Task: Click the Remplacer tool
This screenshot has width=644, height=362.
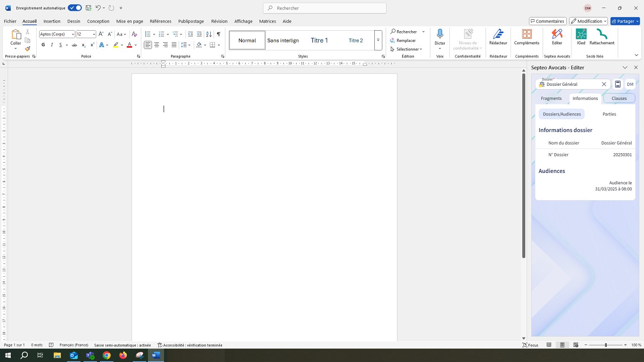Action: click(x=403, y=41)
